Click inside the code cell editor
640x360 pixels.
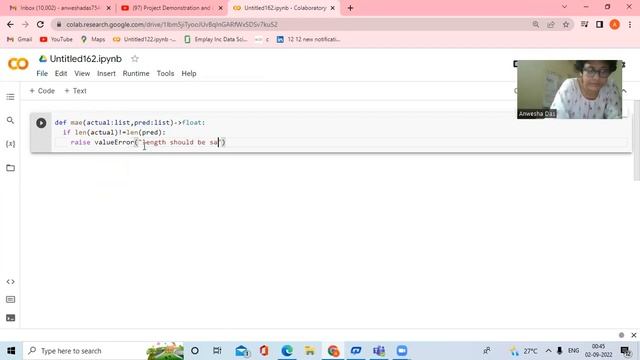[x=341, y=132]
